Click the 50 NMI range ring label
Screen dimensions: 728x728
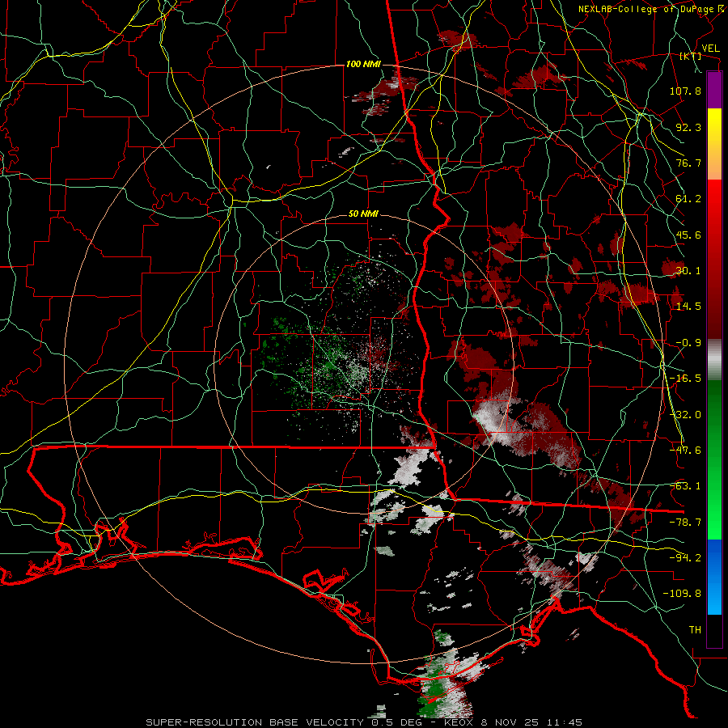click(363, 214)
